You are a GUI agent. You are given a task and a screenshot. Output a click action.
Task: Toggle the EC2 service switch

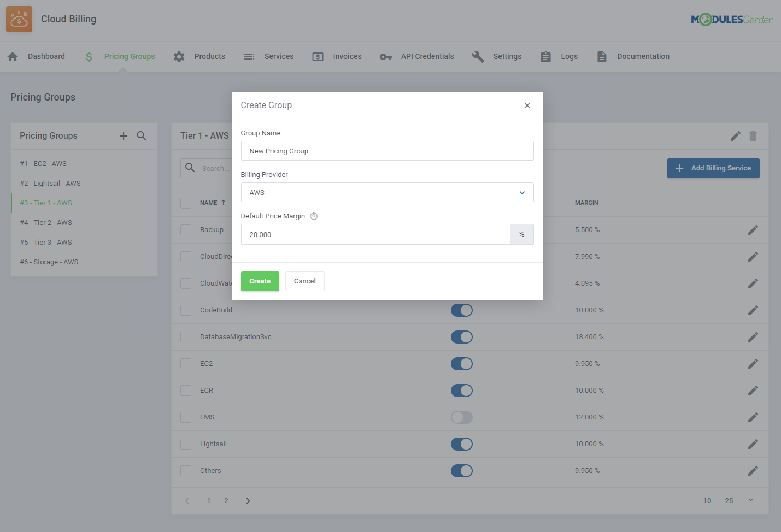462,364
